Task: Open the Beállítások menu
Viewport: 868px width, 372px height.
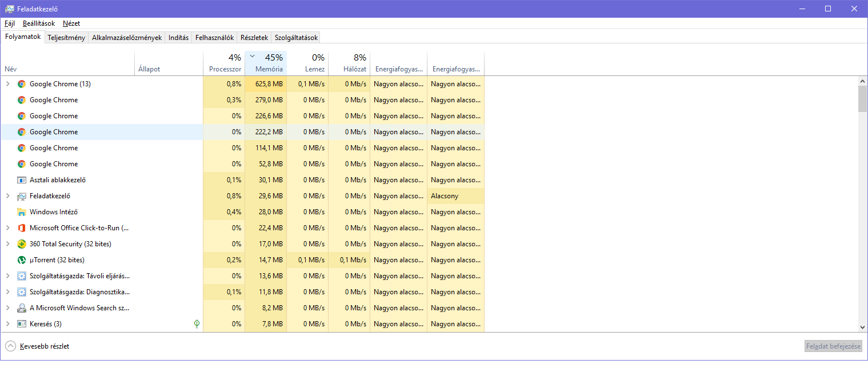Action: click(39, 23)
